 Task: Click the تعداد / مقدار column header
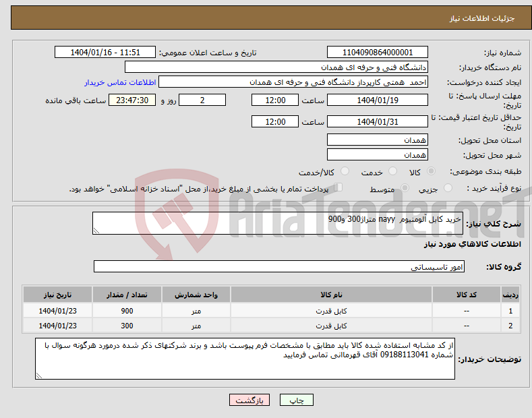tap(127, 295)
